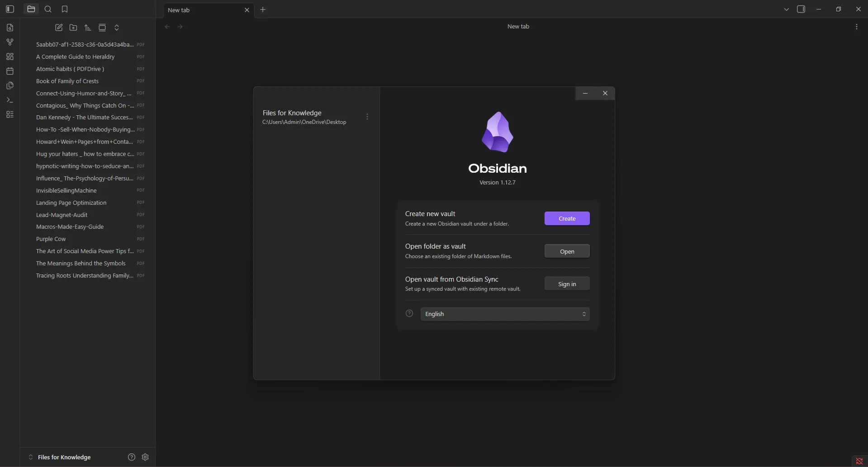Open the file explorer folder icon
This screenshot has width=868, height=467.
coord(31,9)
